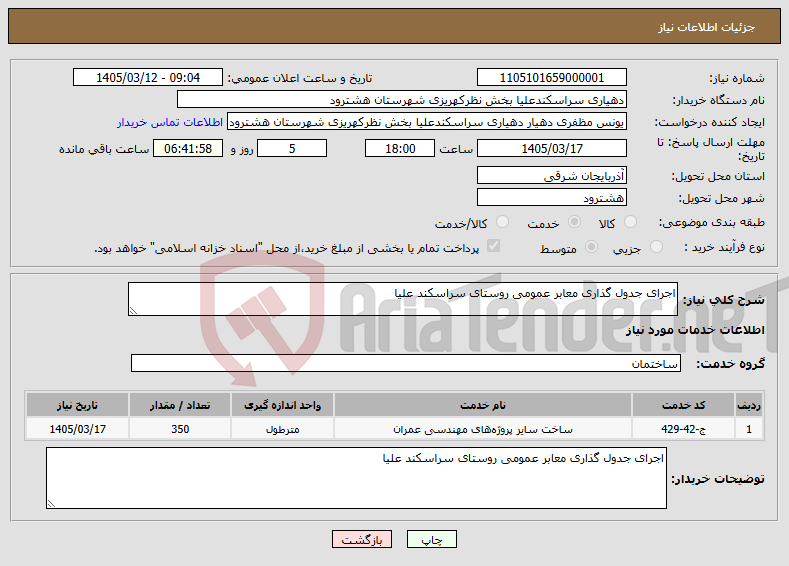Choose the جزیی purchase type radio

(x=656, y=247)
